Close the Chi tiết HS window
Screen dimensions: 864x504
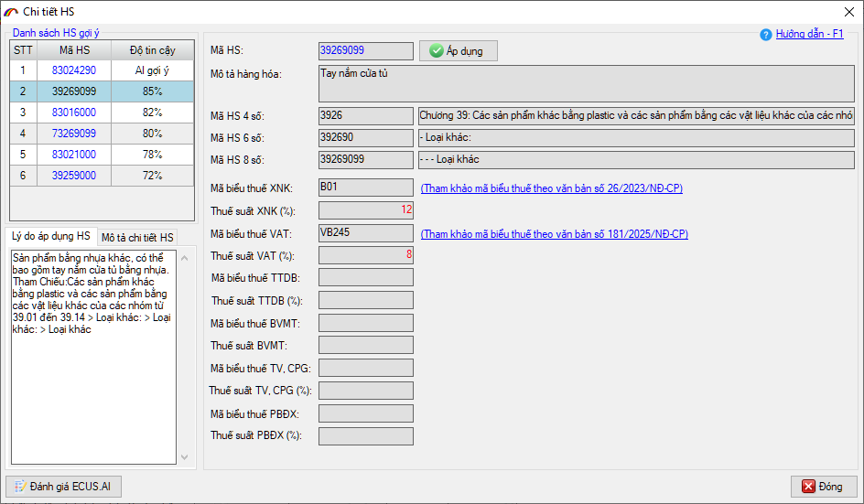pos(846,12)
